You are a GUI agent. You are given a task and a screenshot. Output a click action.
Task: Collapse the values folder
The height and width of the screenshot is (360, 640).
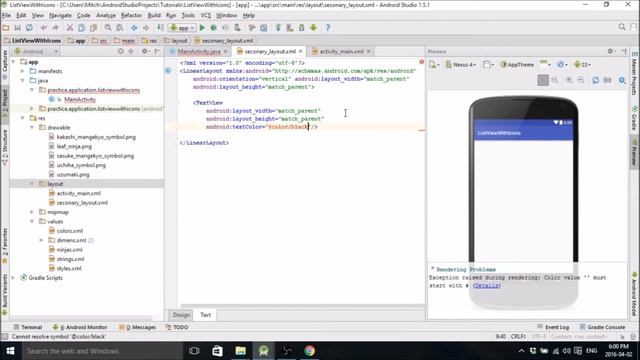click(x=32, y=222)
